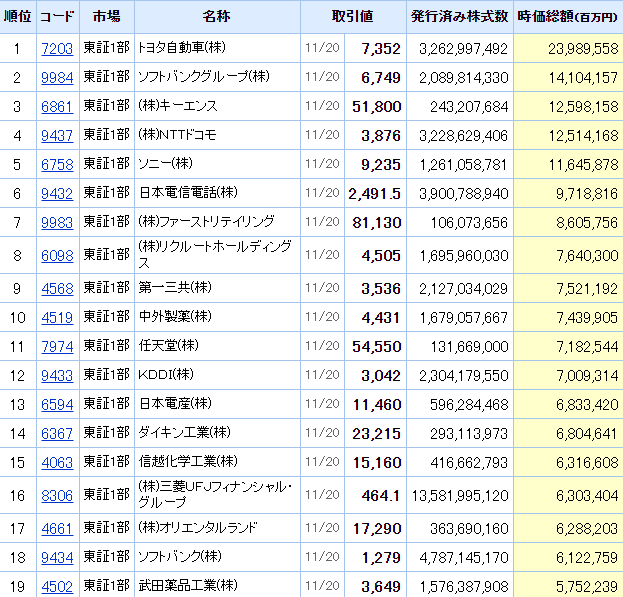Click the market cap value 14,104,157
Screen dimensions: 623x597
tap(583, 78)
